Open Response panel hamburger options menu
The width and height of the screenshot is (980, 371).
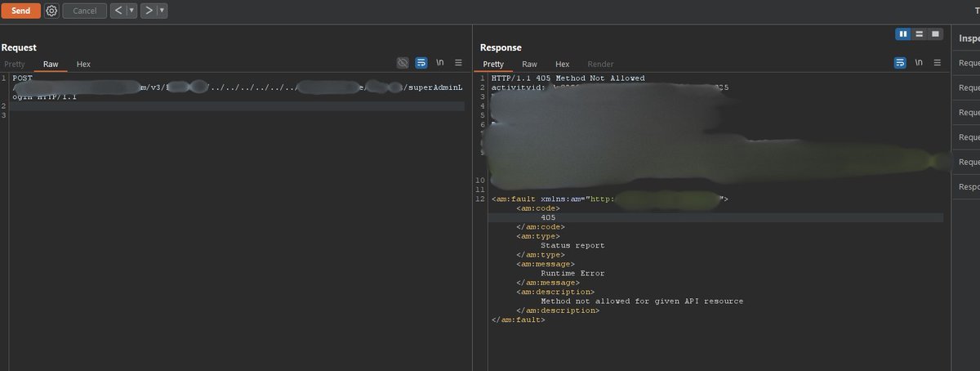(937, 63)
